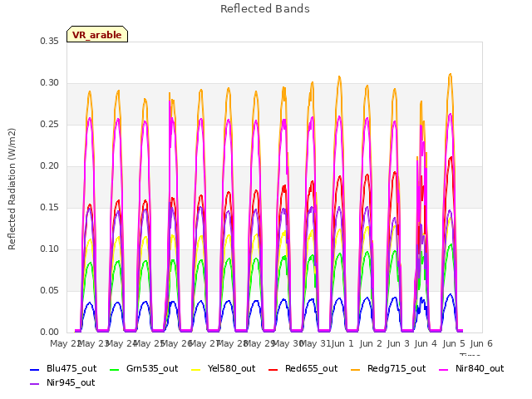Click the blue Blu475_out legend swatch

pyautogui.click(x=35, y=369)
